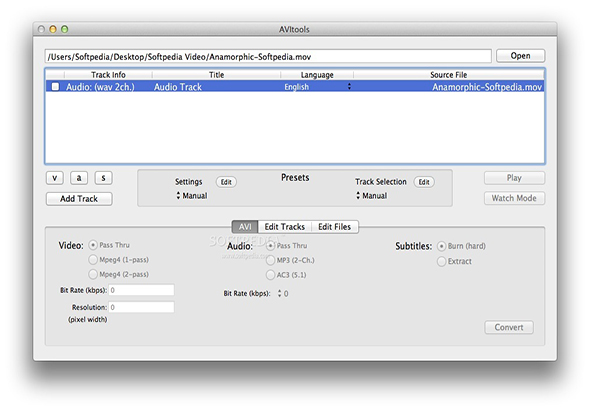Open the English language dropdown for the track
The width and height of the screenshot is (590, 411).
coord(318,87)
